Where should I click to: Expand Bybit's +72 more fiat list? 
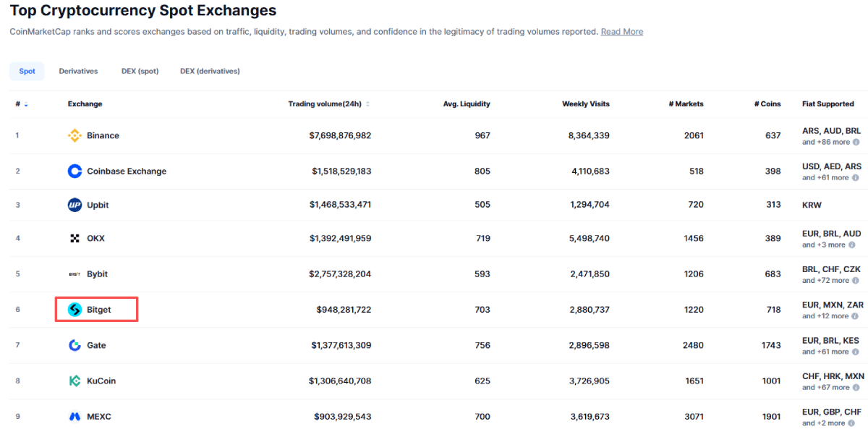(x=825, y=281)
